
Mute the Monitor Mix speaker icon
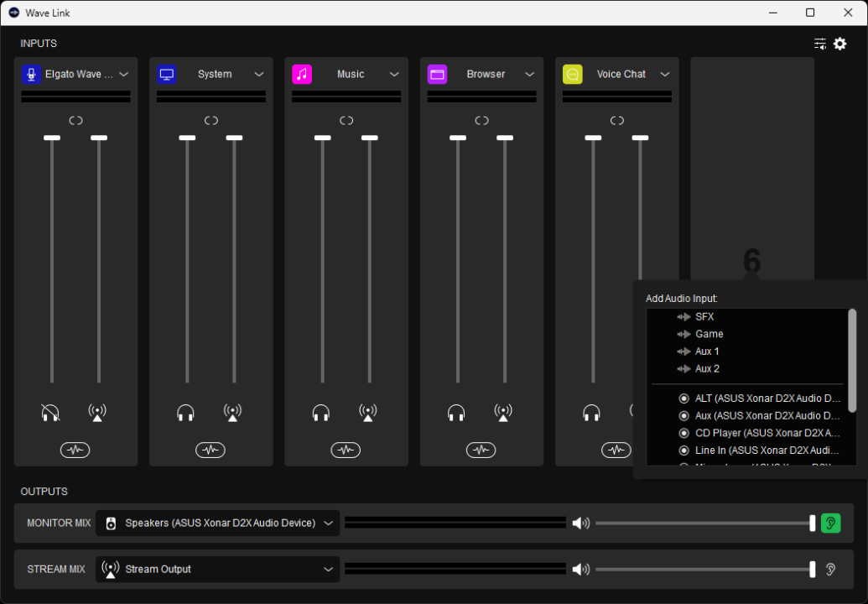coord(580,523)
